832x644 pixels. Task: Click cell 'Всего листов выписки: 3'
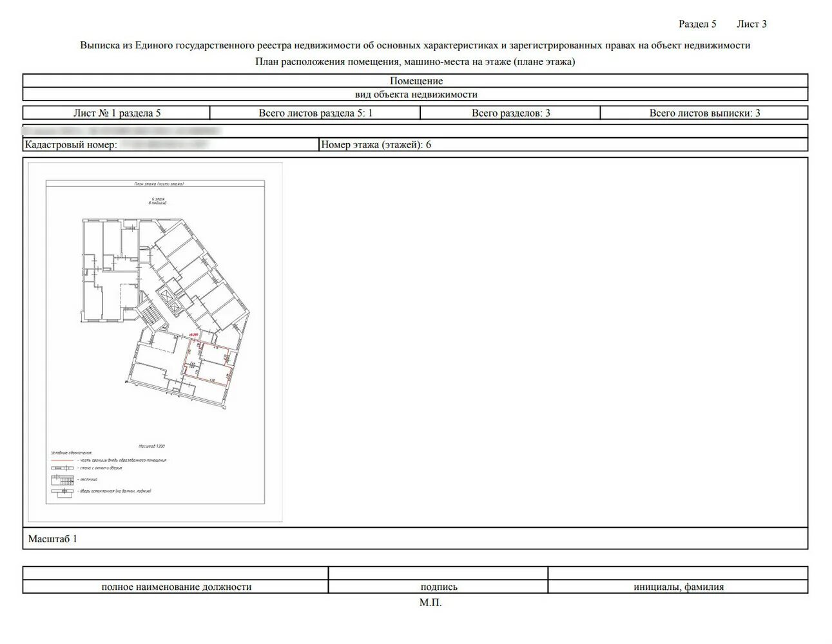coord(704,113)
